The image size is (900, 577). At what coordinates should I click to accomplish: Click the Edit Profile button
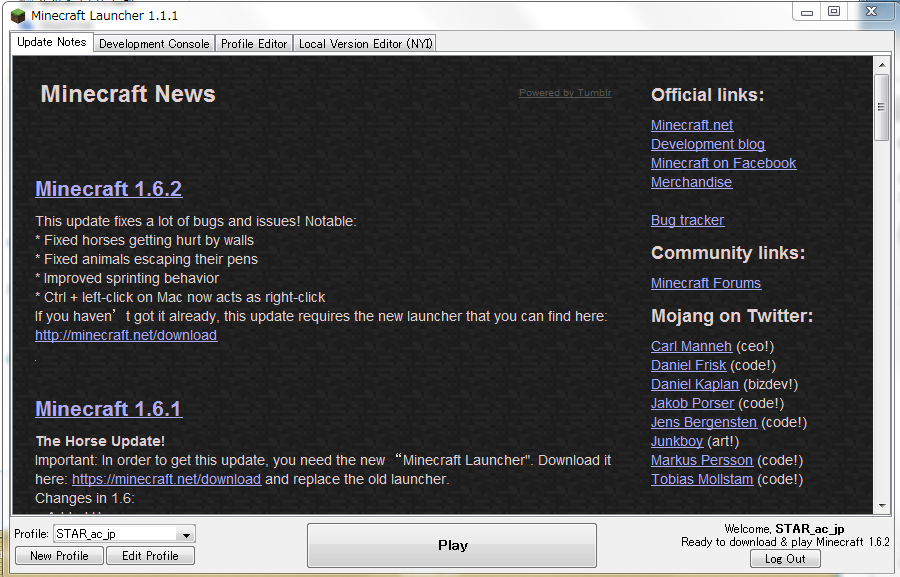point(150,556)
